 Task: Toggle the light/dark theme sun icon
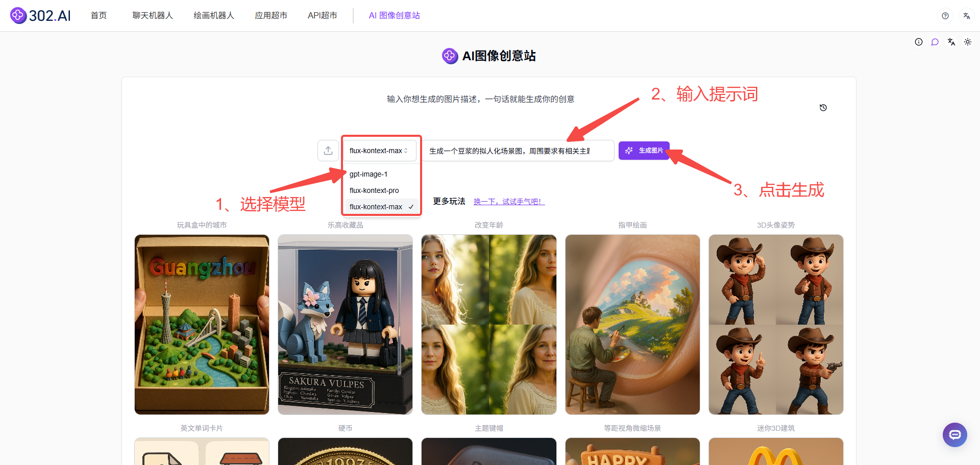(x=967, y=42)
